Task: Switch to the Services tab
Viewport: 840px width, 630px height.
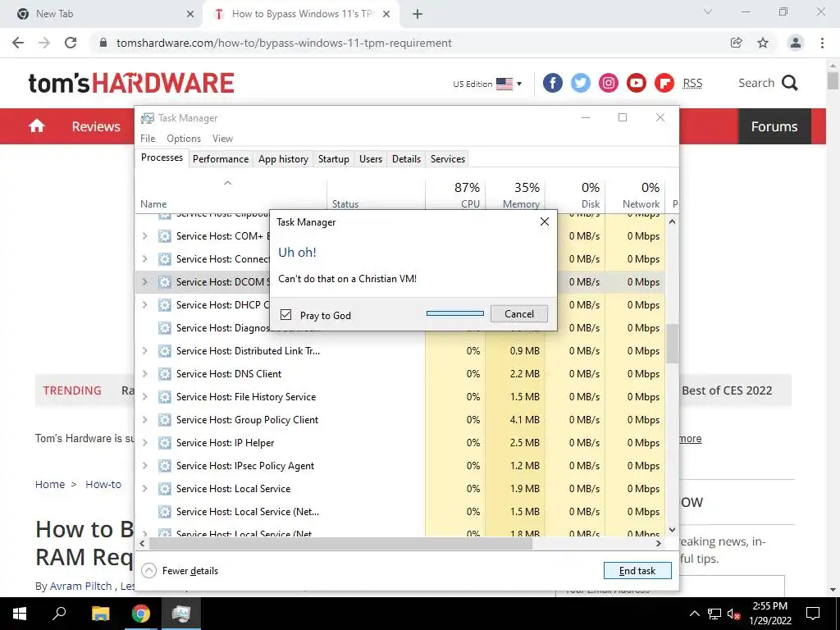Action: [x=448, y=159]
